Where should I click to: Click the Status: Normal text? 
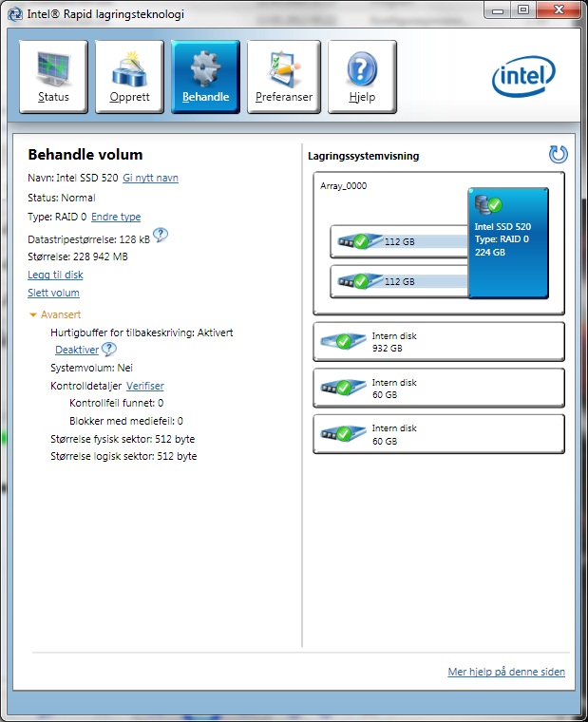[x=62, y=198]
